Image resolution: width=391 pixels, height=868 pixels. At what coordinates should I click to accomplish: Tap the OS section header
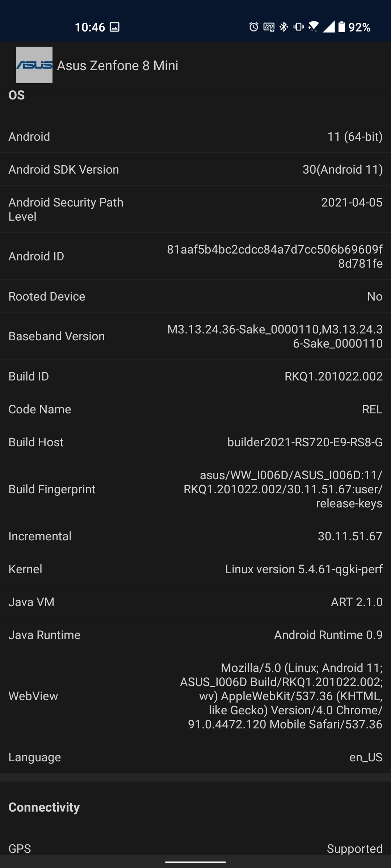click(x=17, y=95)
